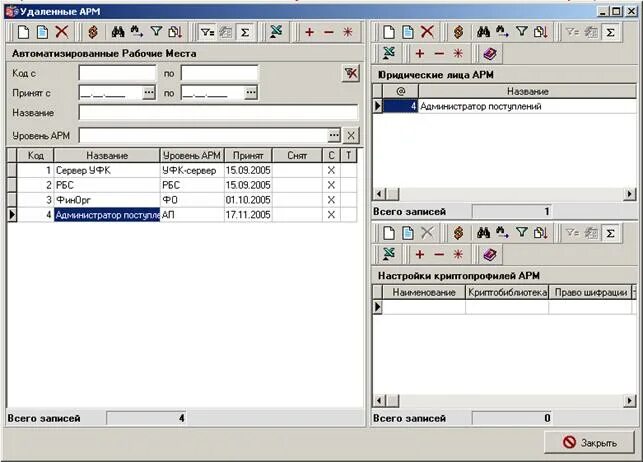Image resolution: width=643 pixels, height=462 pixels.
Task: Clear the Уровень АРМ field with X button
Action: (x=351, y=135)
